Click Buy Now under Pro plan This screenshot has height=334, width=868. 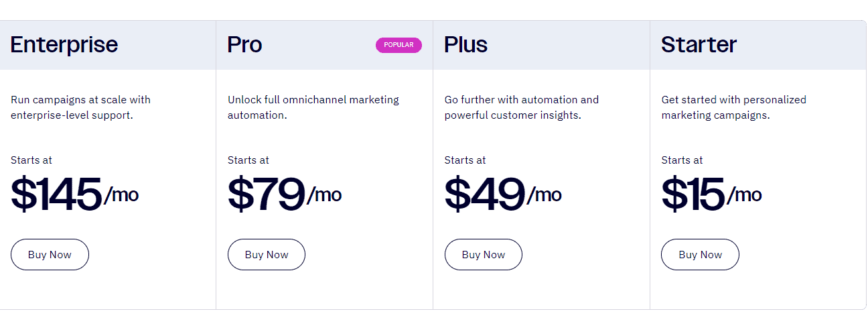pos(267,255)
